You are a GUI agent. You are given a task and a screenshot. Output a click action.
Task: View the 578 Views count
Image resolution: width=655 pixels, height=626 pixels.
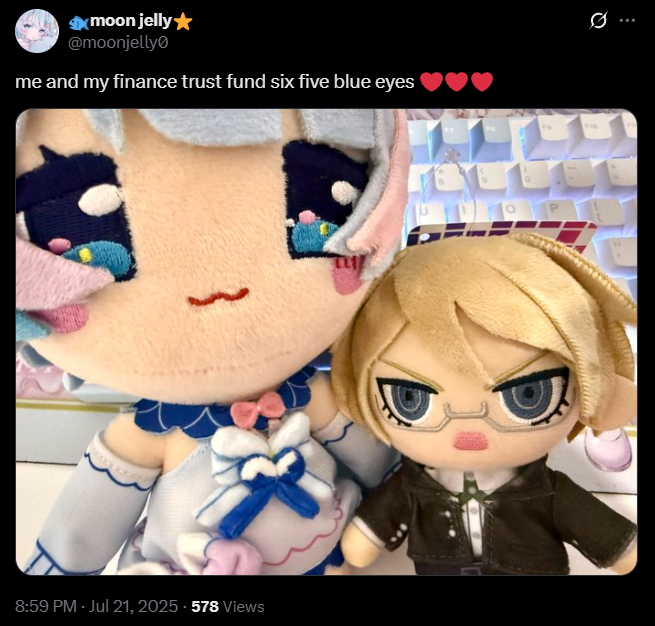(x=228, y=606)
